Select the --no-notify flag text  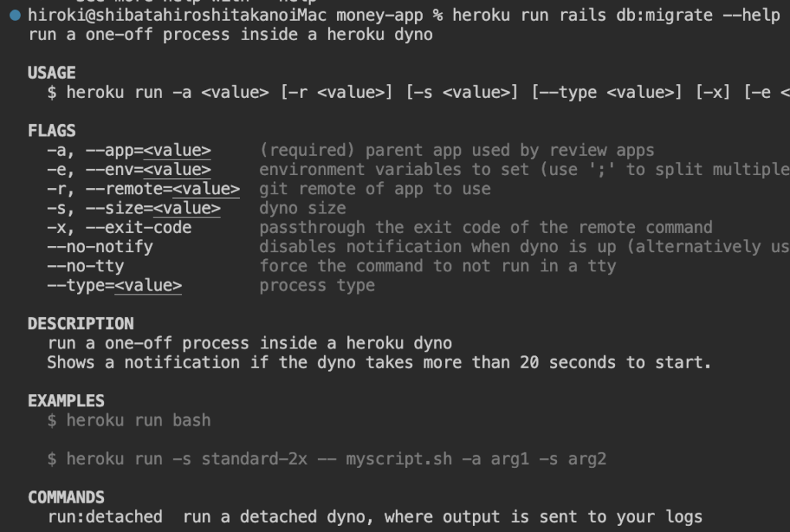(x=100, y=247)
